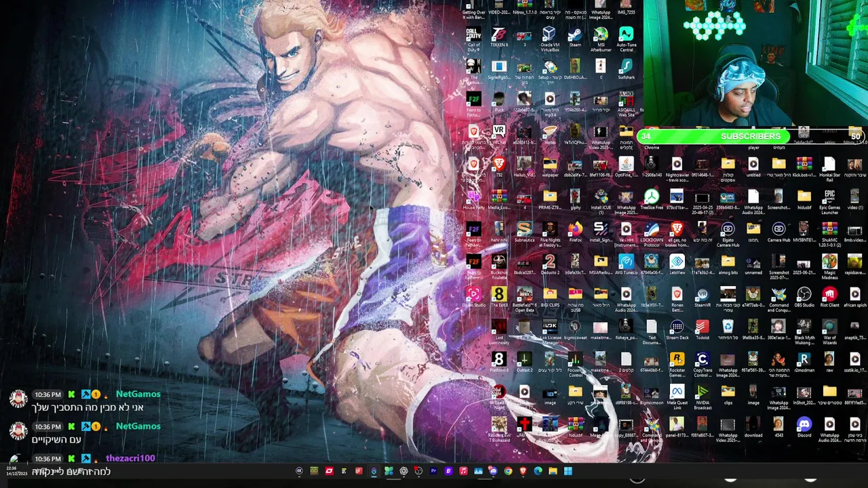Image resolution: width=868 pixels, height=488 pixels.
Task: Click thezacri100 username in the chat overlay
Action: click(130, 458)
